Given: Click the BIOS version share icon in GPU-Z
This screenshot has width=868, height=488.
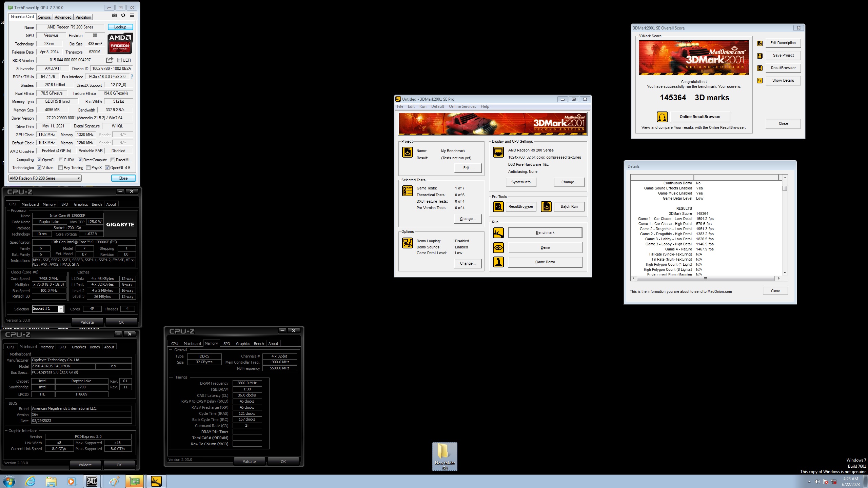Looking at the screenshot, I should click(110, 60).
